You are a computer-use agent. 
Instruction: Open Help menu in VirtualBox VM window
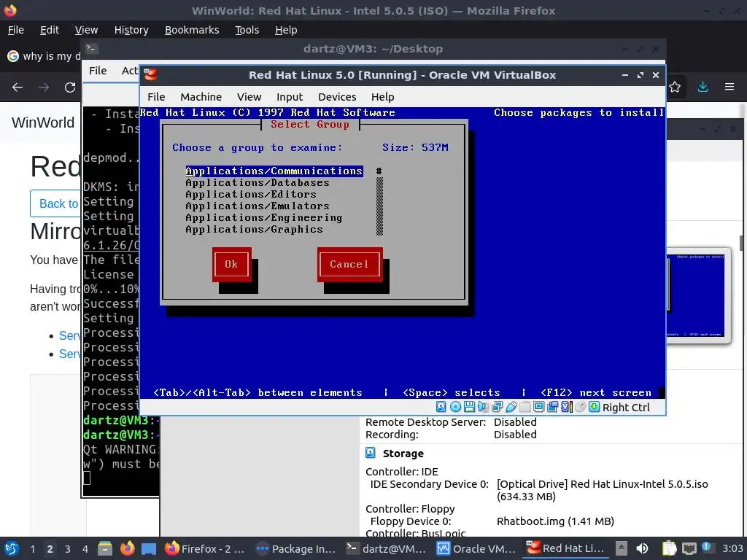click(x=382, y=97)
